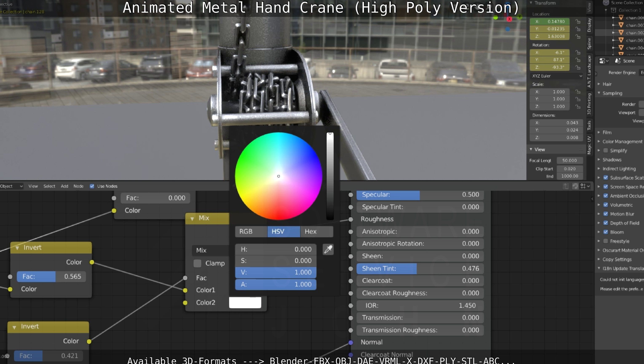
Task: Toggle lock on Scale X
Action: [578, 92]
